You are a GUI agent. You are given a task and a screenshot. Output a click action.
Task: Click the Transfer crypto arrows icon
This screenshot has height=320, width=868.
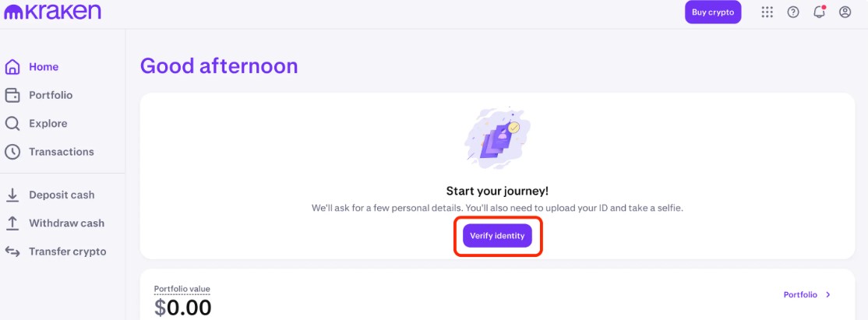pyautogui.click(x=12, y=251)
